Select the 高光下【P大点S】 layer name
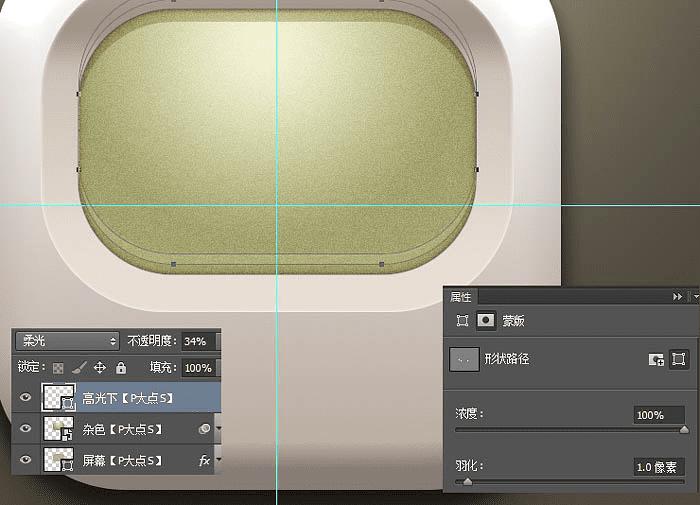The width and height of the screenshot is (700, 505). click(128, 398)
